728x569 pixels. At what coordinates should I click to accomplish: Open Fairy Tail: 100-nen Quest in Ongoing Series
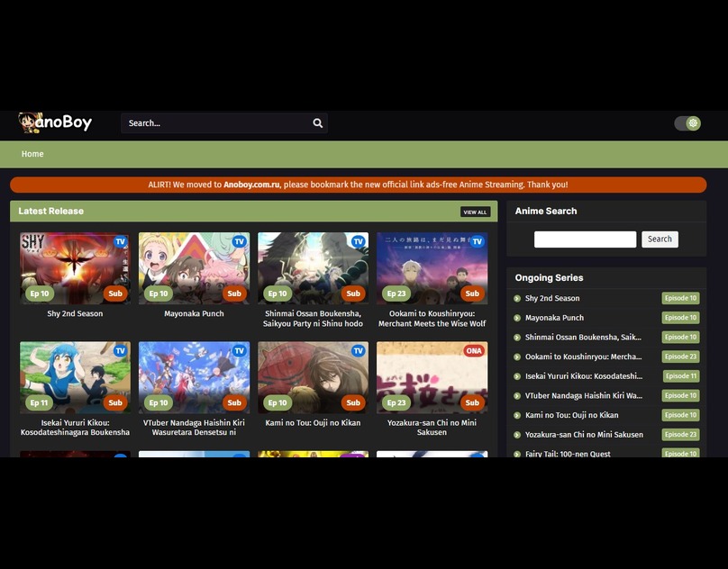point(568,454)
